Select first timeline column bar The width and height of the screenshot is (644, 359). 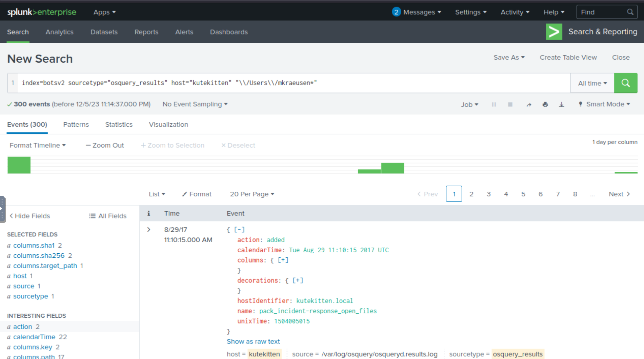19,165
